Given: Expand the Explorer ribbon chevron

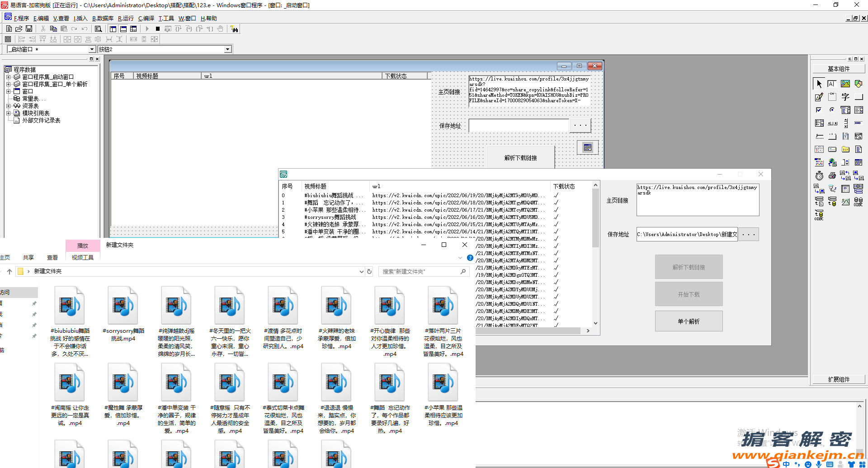Looking at the screenshot, I should 460,258.
